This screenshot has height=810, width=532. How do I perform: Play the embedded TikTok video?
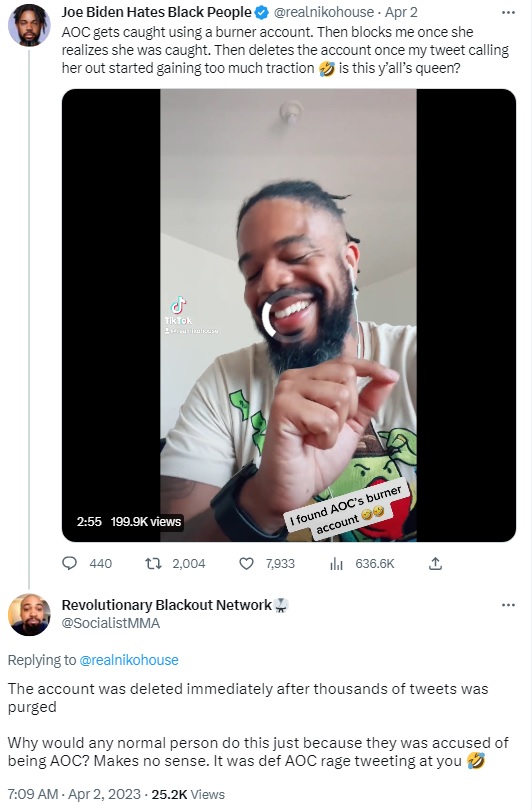[289, 315]
